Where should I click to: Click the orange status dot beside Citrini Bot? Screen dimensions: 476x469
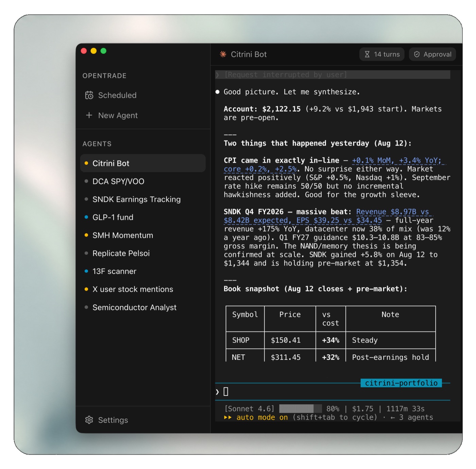(86, 163)
